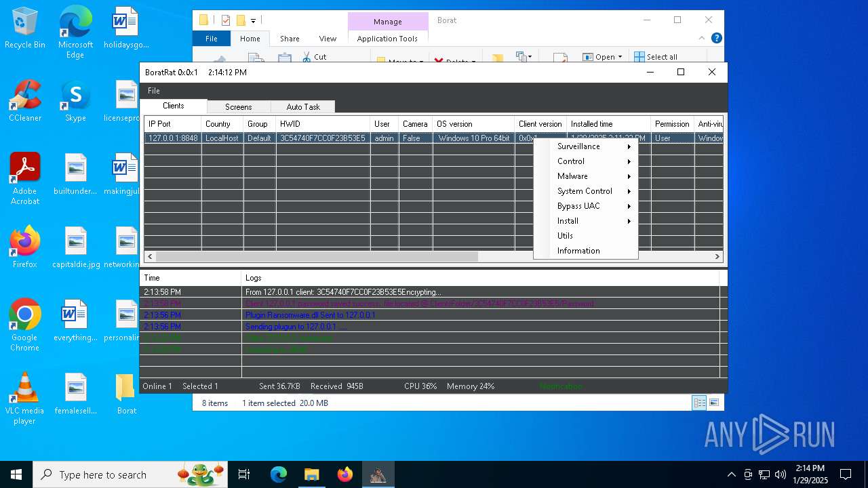This screenshot has width=868, height=488.
Task: Open Explorer File ribbon tab
Action: (x=212, y=39)
